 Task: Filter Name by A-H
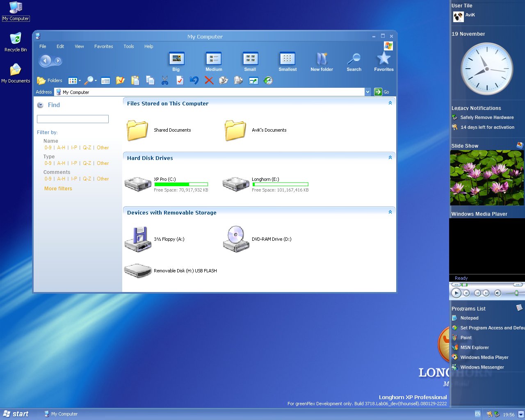click(61, 148)
